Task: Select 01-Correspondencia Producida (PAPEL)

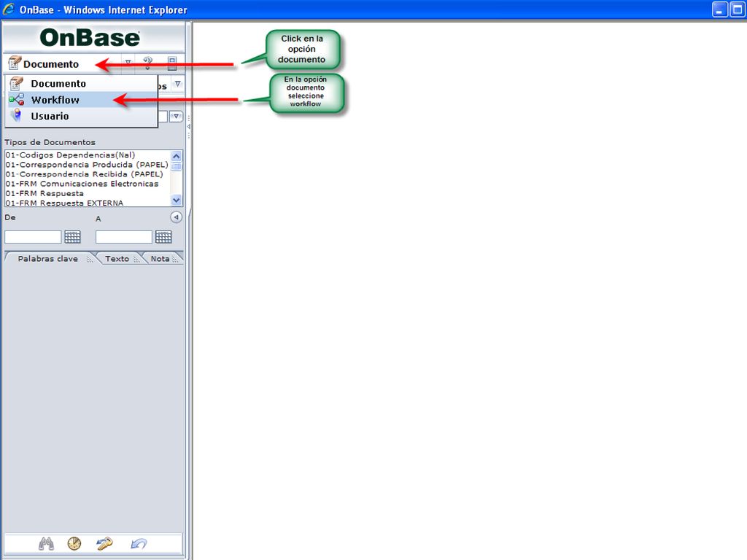Action: 87,164
